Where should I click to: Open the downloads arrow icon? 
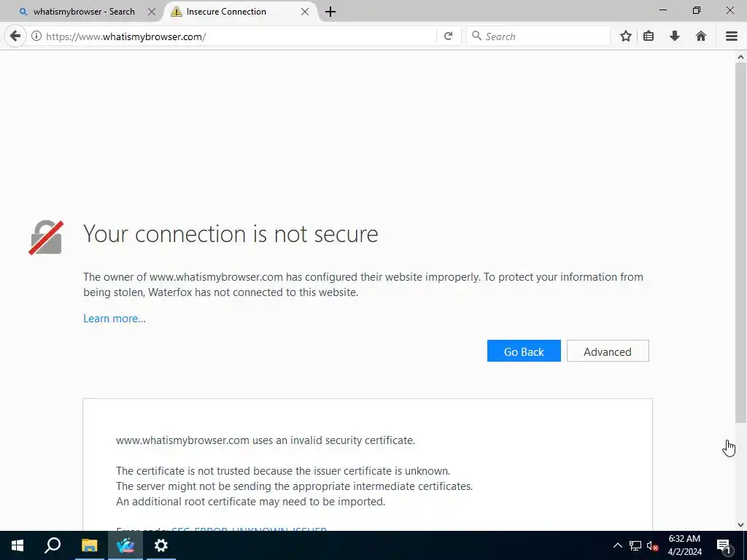[x=675, y=36]
